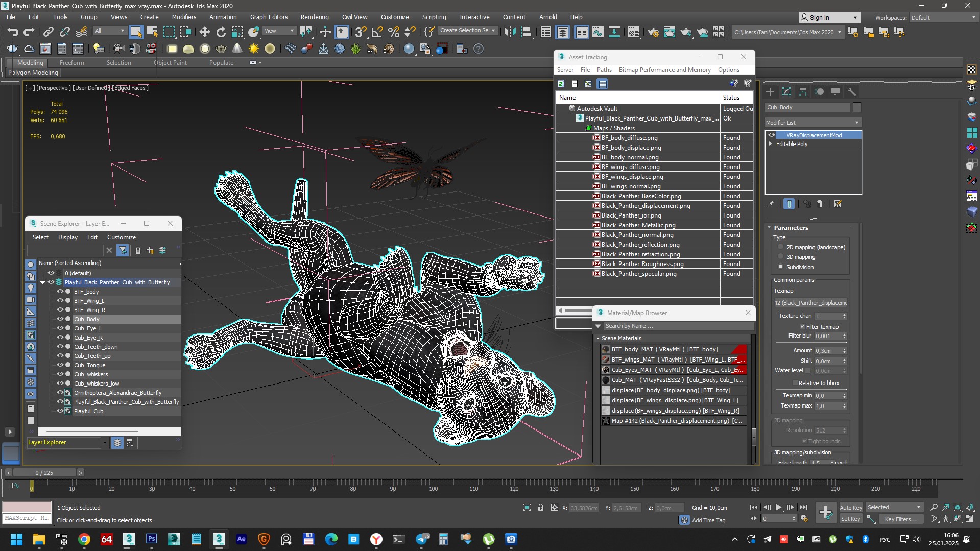The image size is (980, 551).
Task: Open the Graph Editors menu
Action: (x=269, y=17)
